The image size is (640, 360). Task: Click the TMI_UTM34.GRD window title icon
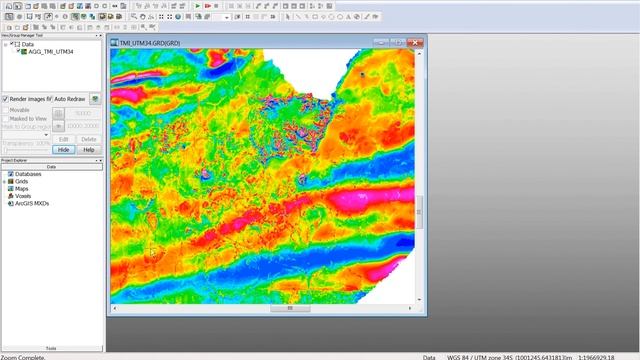[x=115, y=42]
